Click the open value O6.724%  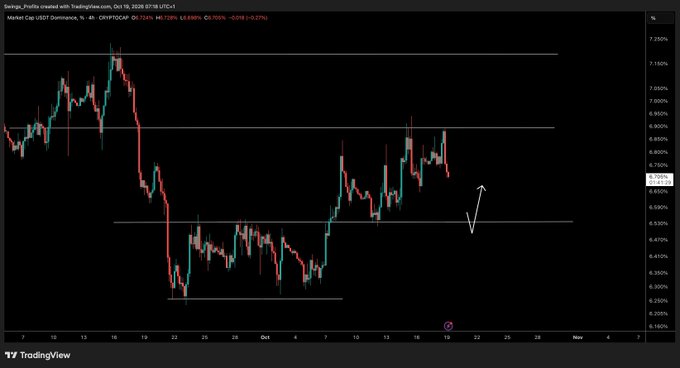[x=142, y=18]
